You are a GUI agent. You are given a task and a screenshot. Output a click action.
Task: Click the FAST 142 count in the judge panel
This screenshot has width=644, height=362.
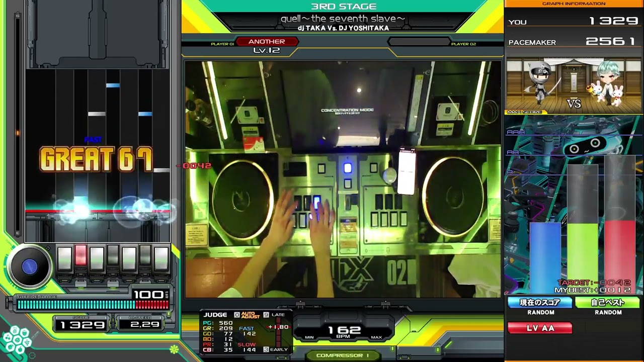click(x=247, y=331)
